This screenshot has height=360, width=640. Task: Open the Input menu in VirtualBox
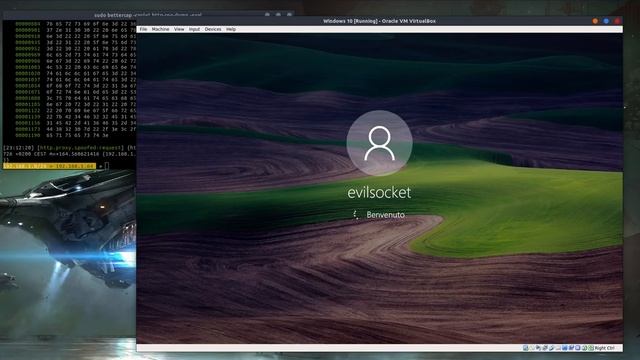click(194, 29)
